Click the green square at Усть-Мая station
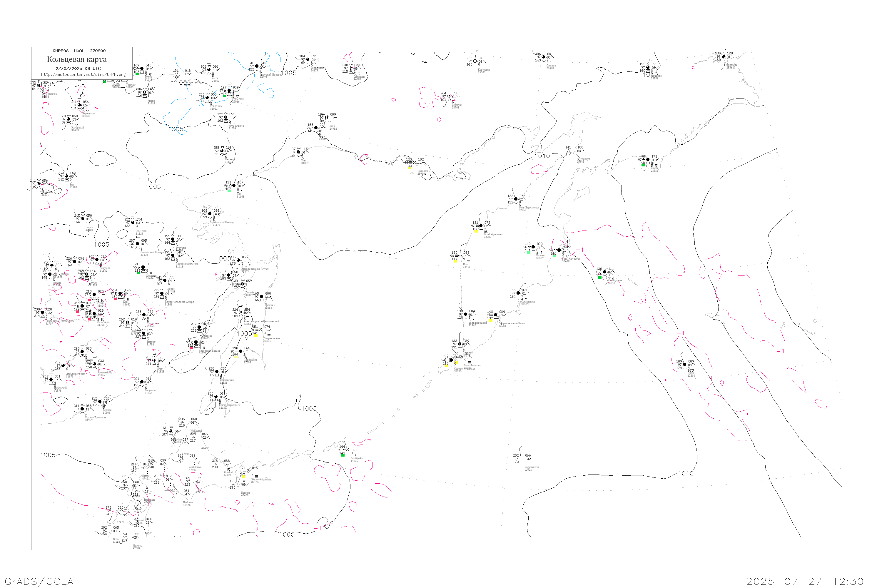Screen dimensions: 882x588 (x=224, y=96)
